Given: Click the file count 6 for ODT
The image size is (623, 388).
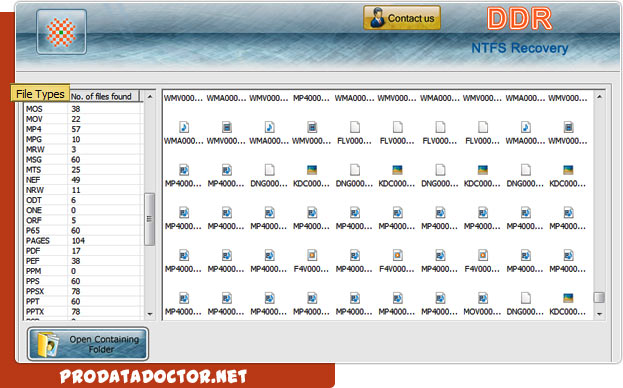Looking at the screenshot, I should (74, 200).
